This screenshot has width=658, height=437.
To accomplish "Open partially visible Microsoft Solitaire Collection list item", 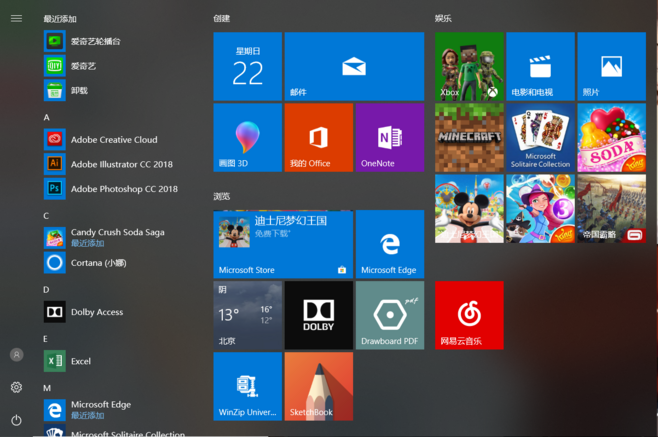I will point(113,432).
